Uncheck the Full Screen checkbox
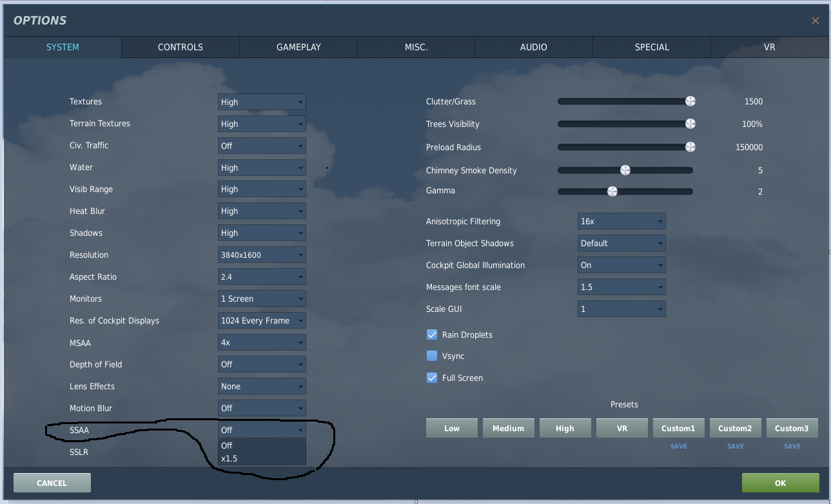 (x=432, y=378)
